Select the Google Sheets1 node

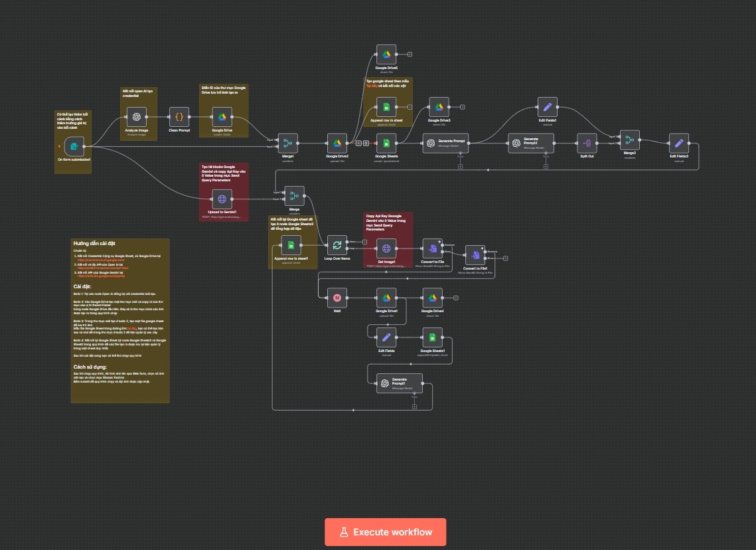point(432,337)
